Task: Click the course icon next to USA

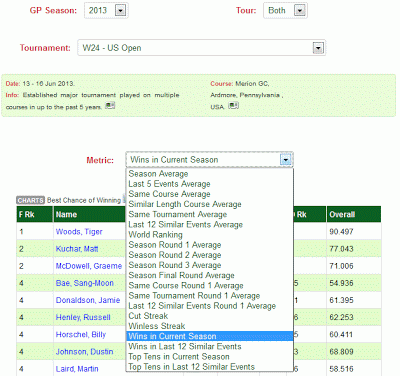Action: (233, 106)
